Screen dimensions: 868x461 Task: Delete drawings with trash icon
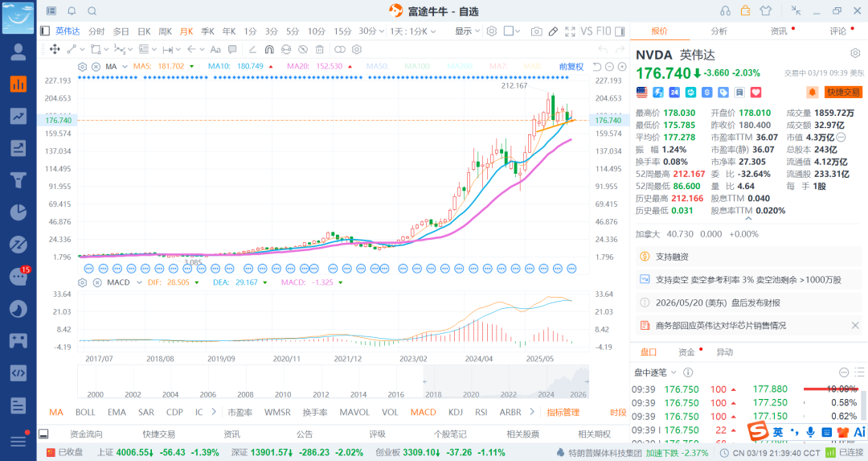click(x=319, y=49)
